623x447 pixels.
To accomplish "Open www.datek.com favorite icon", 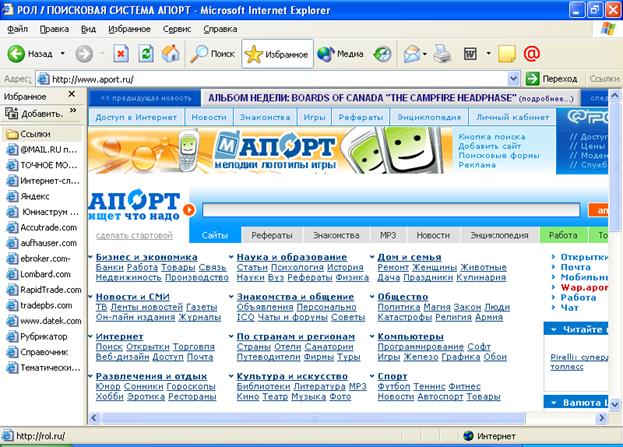I will (12, 321).
